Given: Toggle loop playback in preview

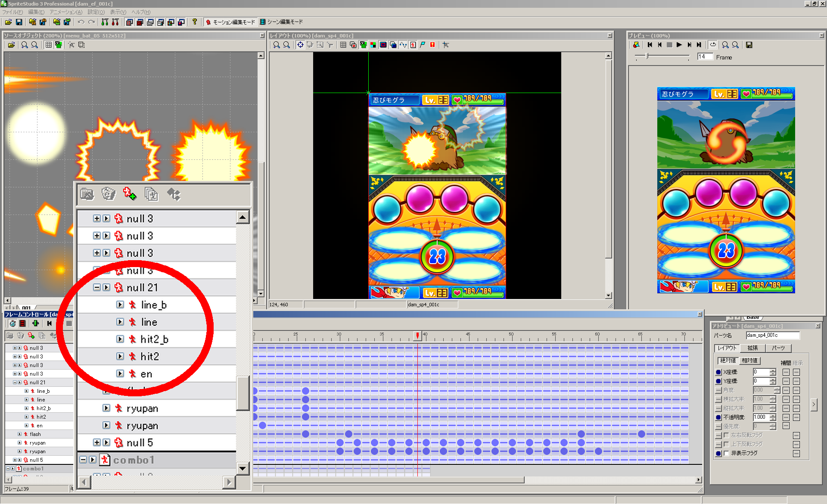Looking at the screenshot, I should pyautogui.click(x=713, y=45).
